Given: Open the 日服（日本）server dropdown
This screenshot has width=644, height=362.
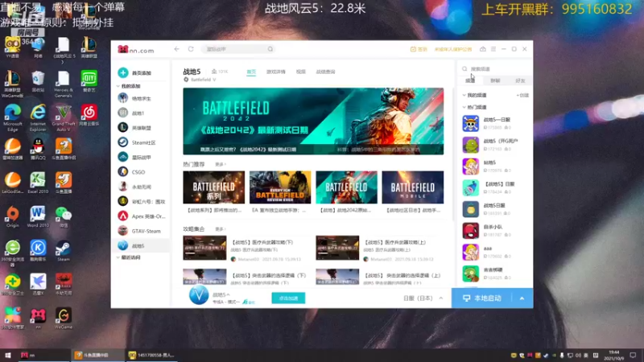Looking at the screenshot, I should [x=423, y=298].
